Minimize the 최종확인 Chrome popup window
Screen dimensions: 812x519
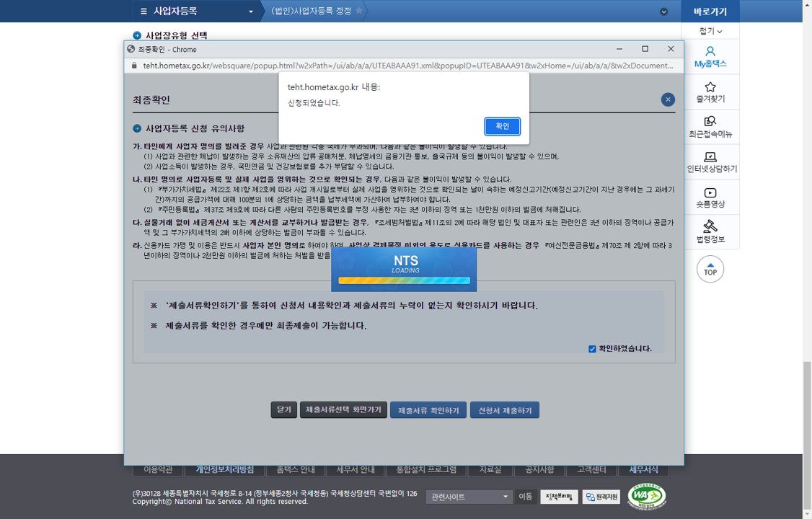[619, 48]
